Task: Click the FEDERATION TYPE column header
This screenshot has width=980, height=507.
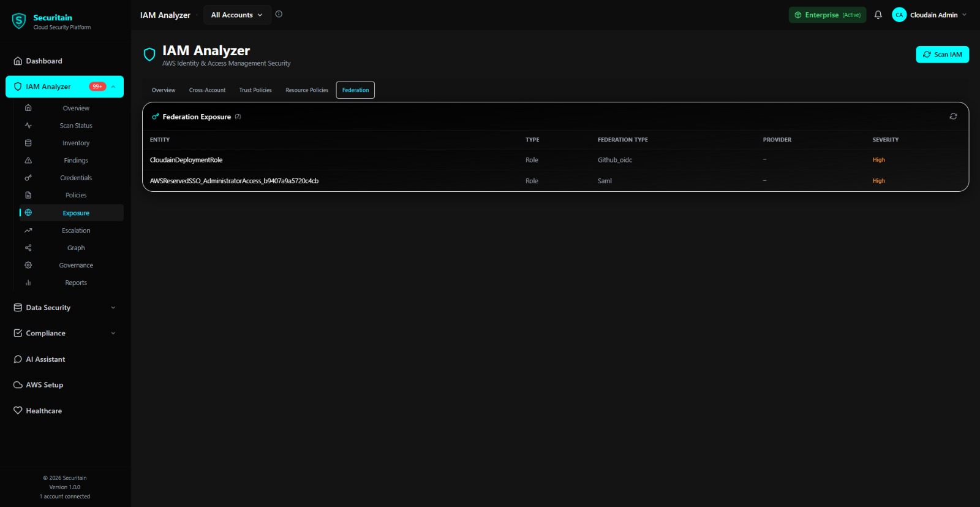Action: 623,140
